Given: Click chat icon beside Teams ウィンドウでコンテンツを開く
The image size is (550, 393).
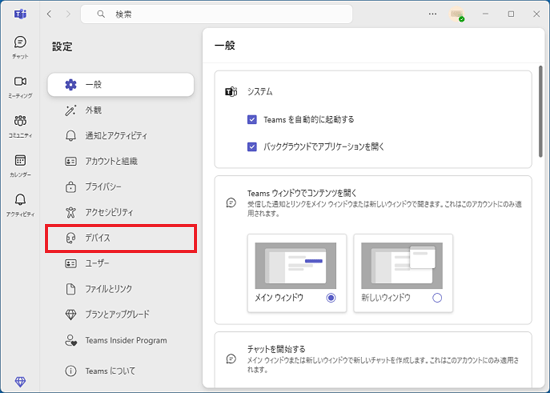Looking at the screenshot, I should (231, 203).
